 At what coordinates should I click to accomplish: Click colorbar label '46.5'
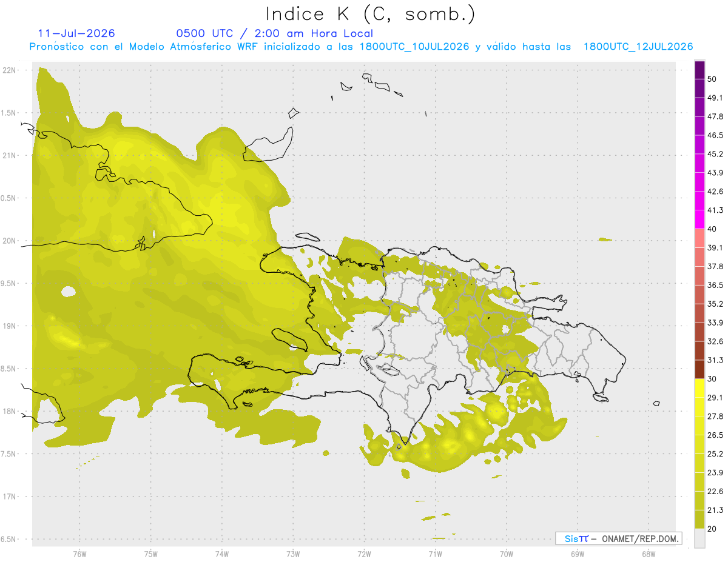coord(715,135)
